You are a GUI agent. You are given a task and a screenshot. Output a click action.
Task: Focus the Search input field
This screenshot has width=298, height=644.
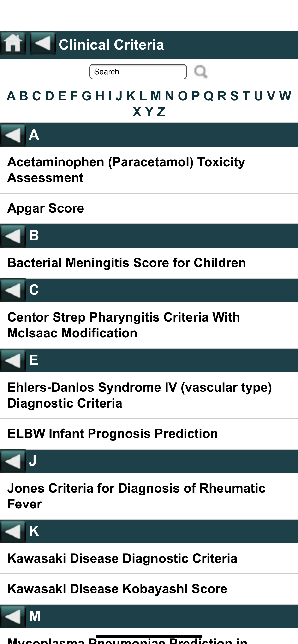pos(138,72)
